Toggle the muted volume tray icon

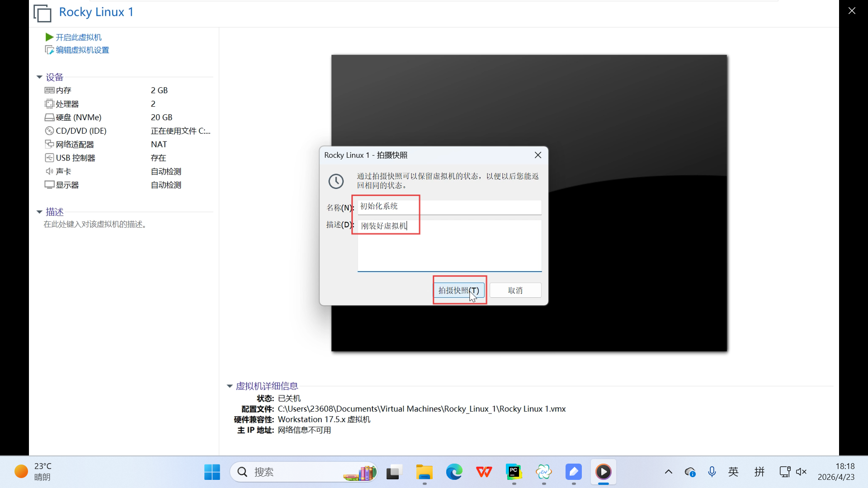(801, 472)
